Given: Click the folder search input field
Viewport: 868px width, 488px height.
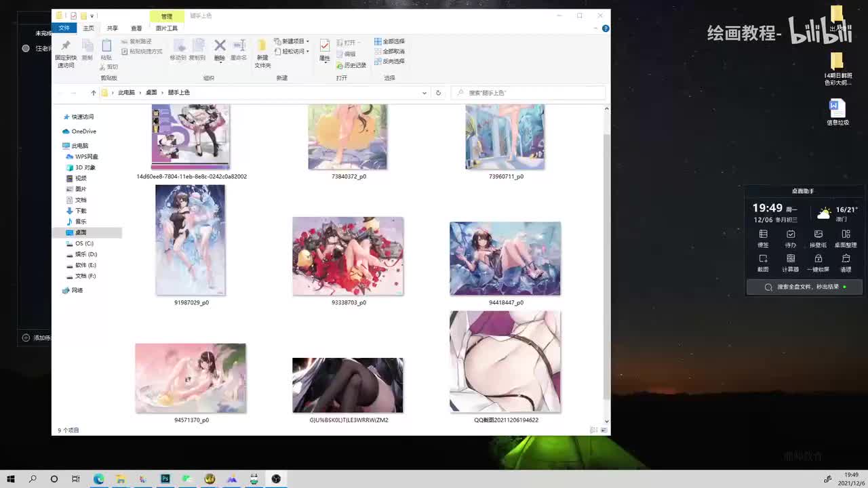Looking at the screenshot, I should pos(528,93).
